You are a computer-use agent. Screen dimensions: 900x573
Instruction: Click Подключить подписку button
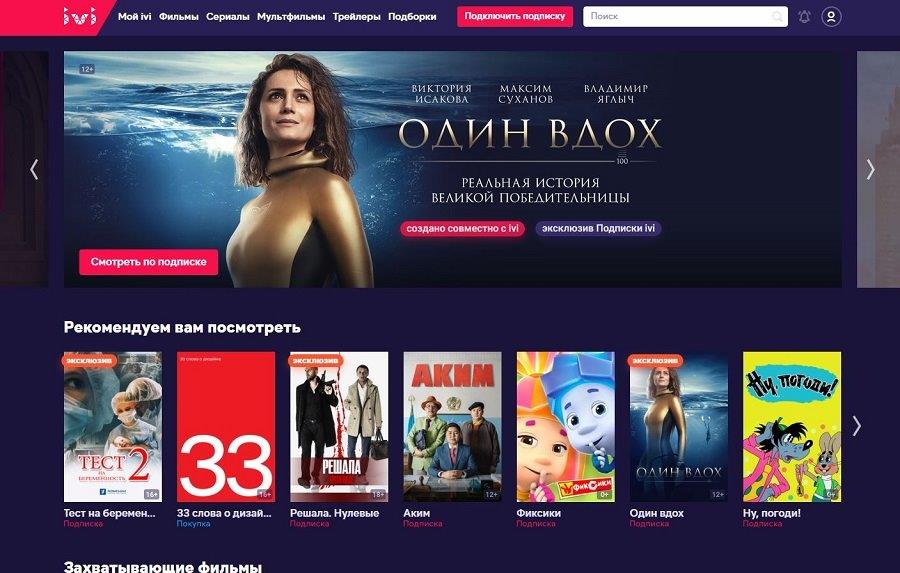(515, 17)
